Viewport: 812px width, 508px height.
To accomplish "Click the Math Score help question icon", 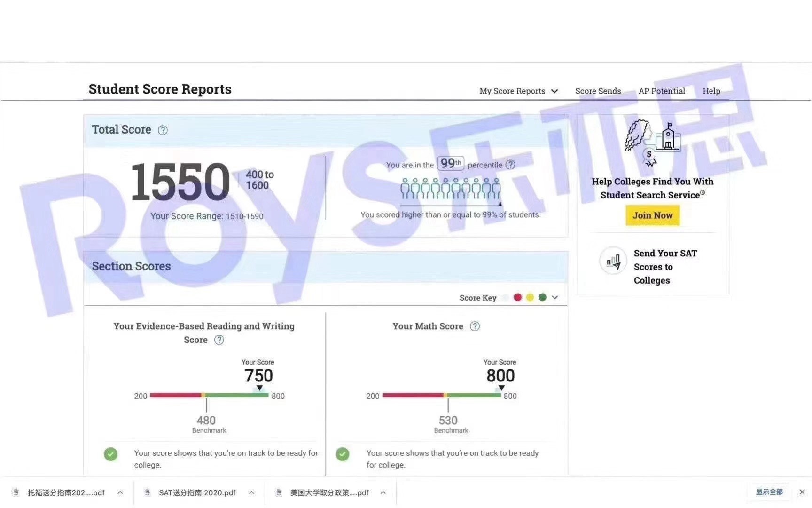I will 475,326.
